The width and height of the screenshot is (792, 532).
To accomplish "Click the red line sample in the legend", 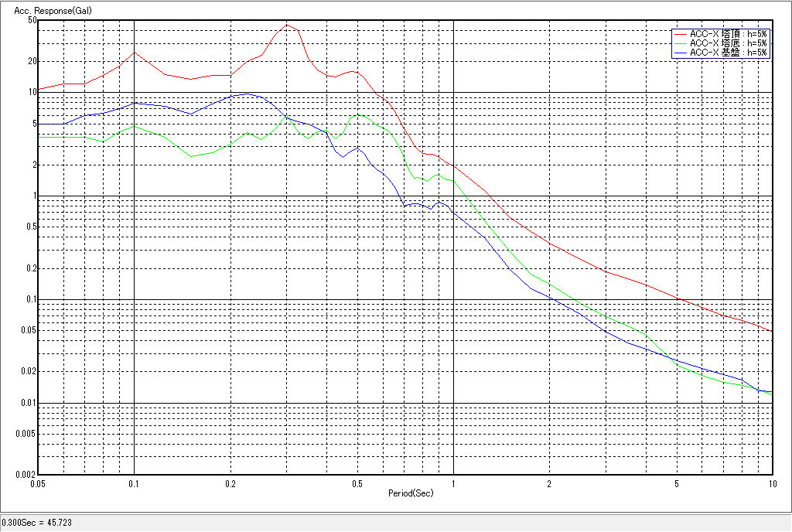I will click(x=680, y=35).
